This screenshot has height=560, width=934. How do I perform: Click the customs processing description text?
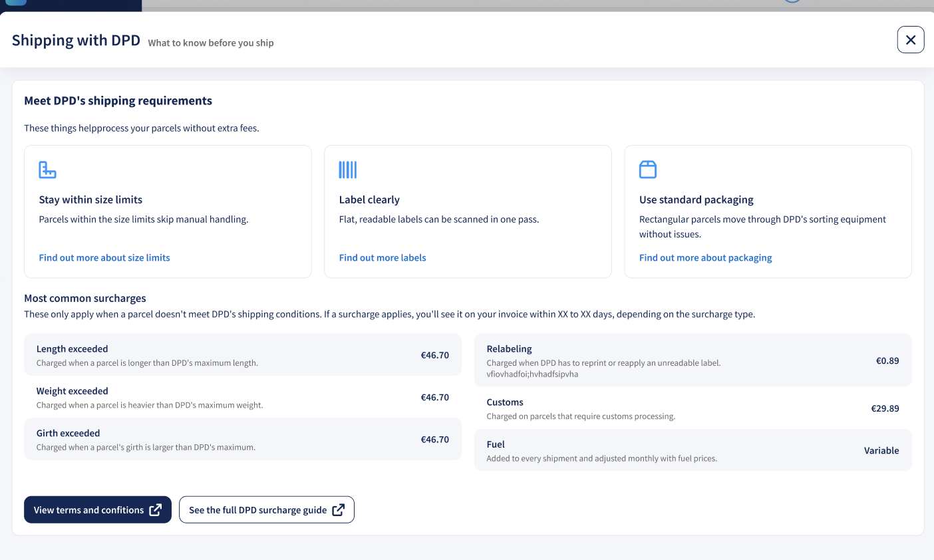click(x=581, y=416)
